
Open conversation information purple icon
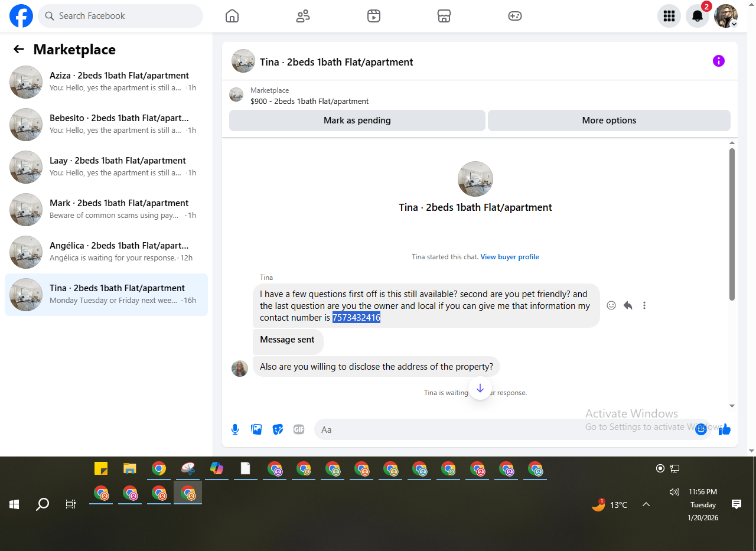click(x=719, y=61)
